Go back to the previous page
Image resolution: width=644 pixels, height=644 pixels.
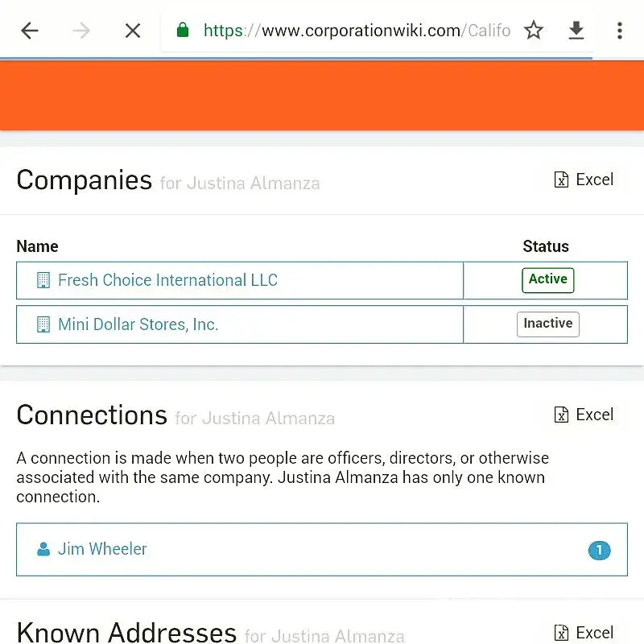[x=30, y=31]
